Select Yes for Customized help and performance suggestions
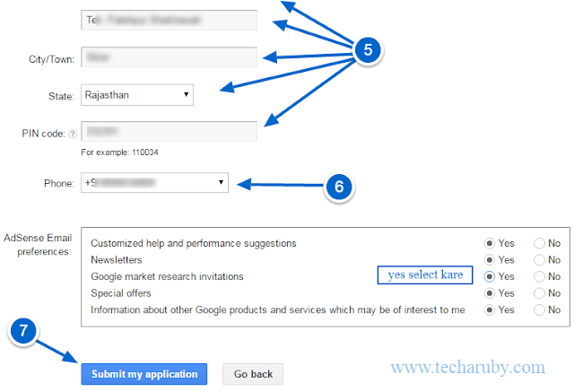Viewport: 574px width, 392px height. [x=490, y=243]
